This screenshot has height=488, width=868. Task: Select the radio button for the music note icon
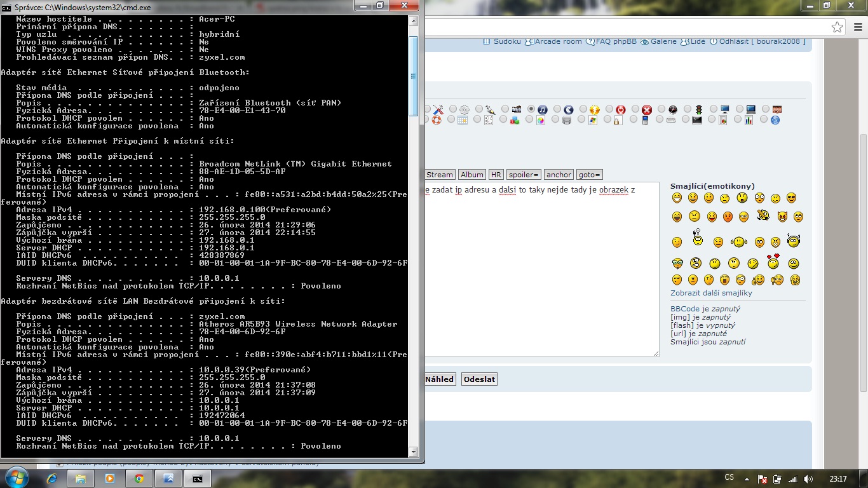coord(531,109)
